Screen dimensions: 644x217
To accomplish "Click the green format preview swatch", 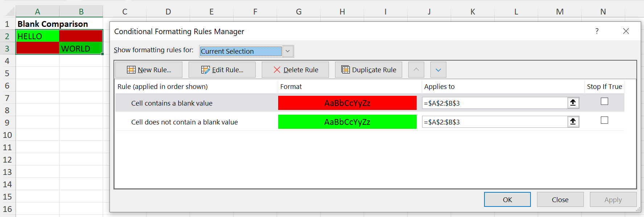I will (347, 122).
